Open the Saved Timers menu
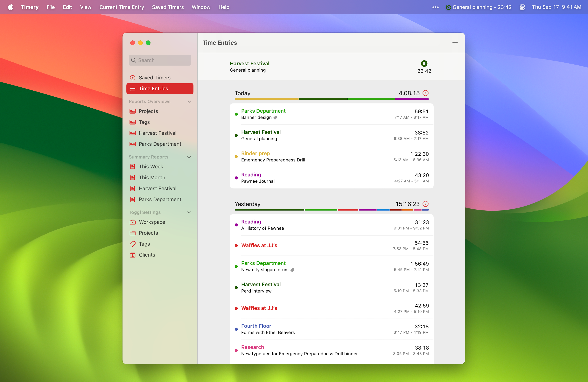The height and width of the screenshot is (382, 588). [168, 7]
